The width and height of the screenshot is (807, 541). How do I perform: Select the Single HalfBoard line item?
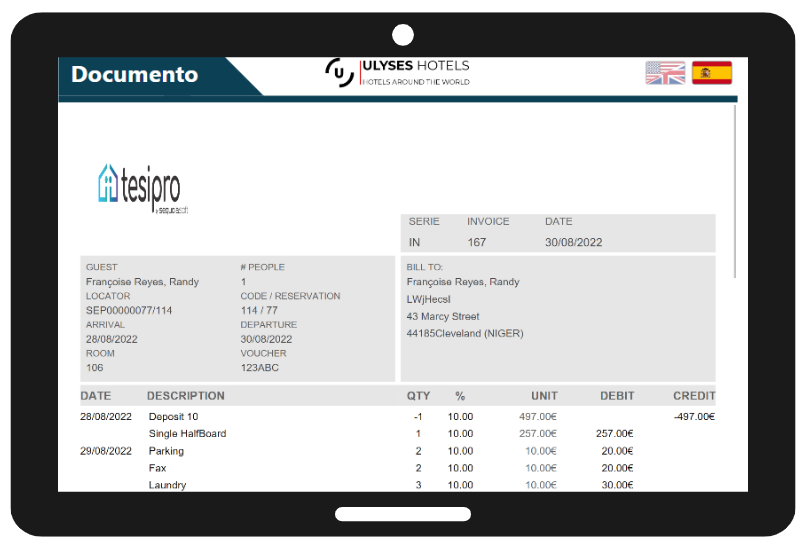tap(187, 434)
